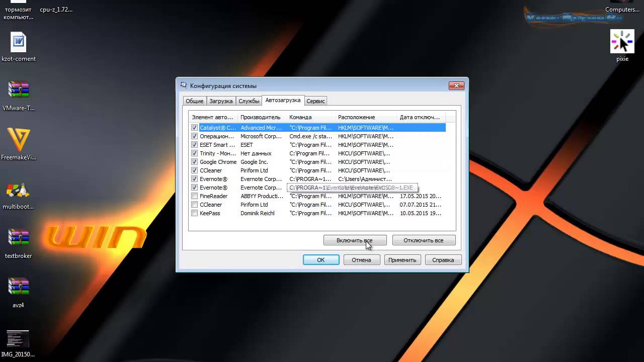Select the Автозагрузка tab
The width and height of the screenshot is (644, 362).
click(x=283, y=100)
